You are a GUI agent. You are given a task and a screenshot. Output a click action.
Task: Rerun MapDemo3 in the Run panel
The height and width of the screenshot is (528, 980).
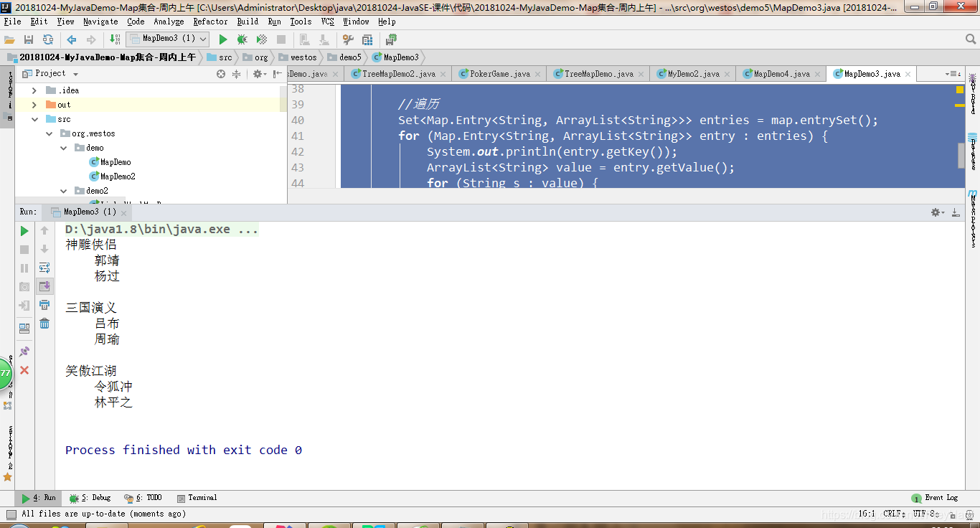click(x=24, y=231)
